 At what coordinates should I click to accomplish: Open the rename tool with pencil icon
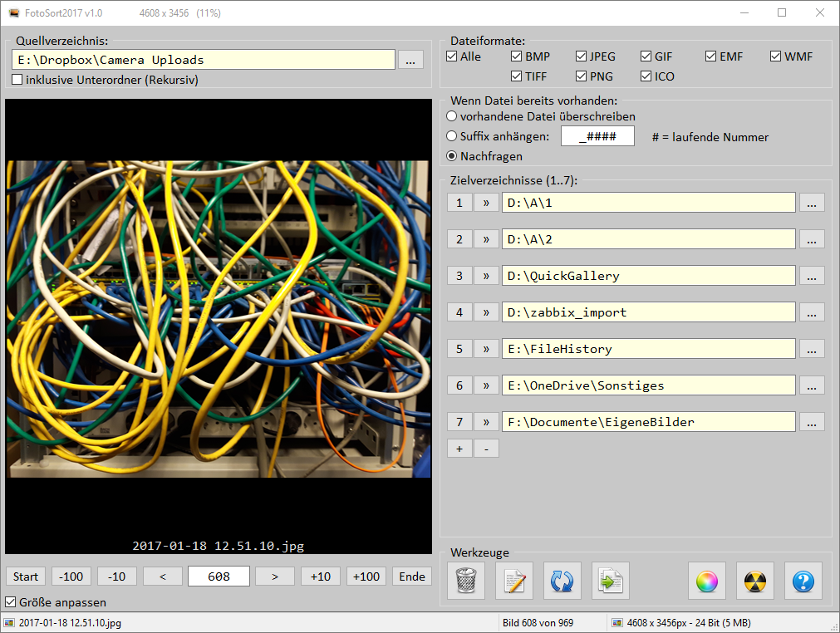pos(514,581)
